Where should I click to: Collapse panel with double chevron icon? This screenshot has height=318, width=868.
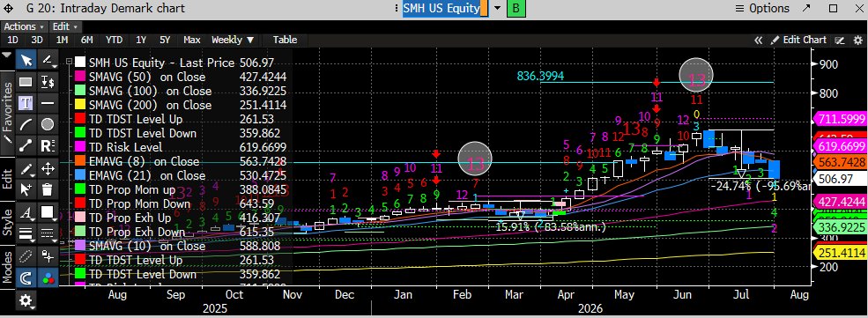coord(759,40)
